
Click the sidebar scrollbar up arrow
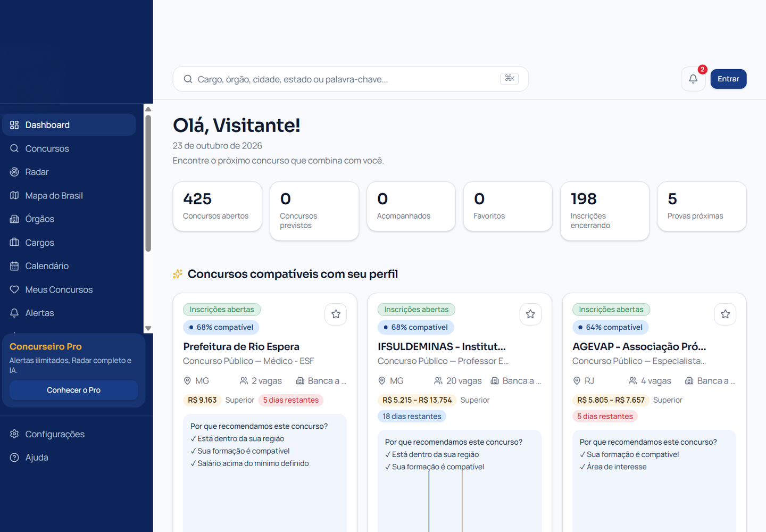[148, 109]
